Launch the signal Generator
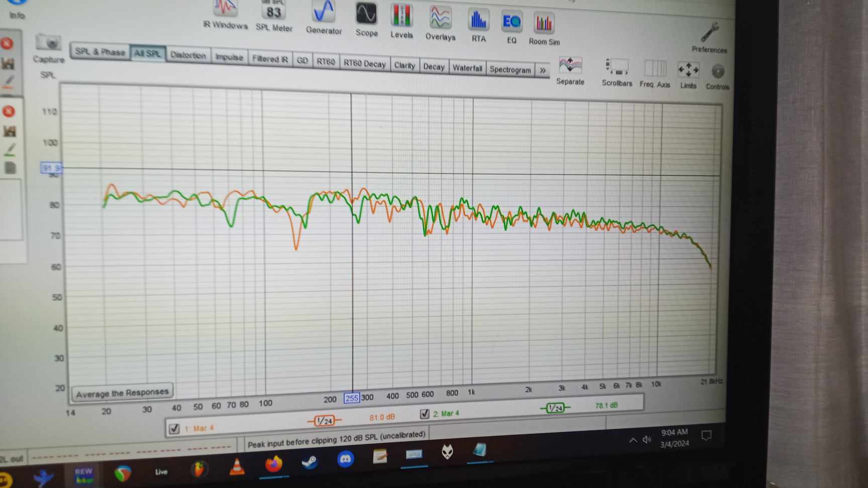 323,18
